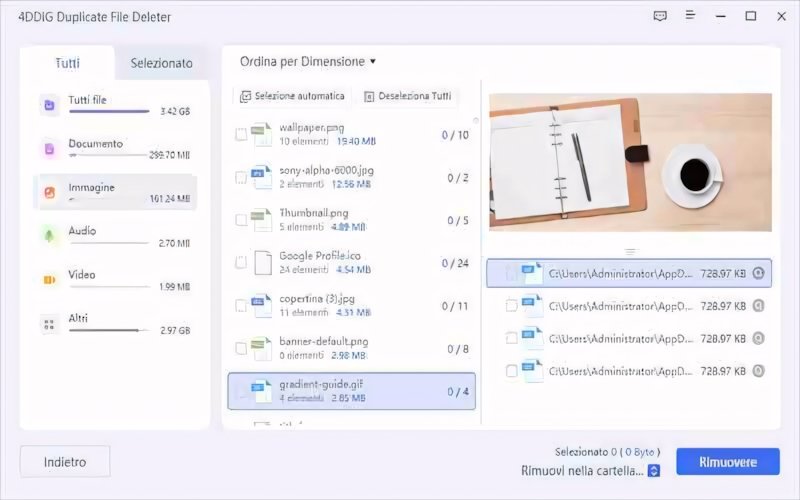Viewport: 800px width, 500px height.
Task: Click locate icon on third duplicate path row
Action: (x=759, y=338)
